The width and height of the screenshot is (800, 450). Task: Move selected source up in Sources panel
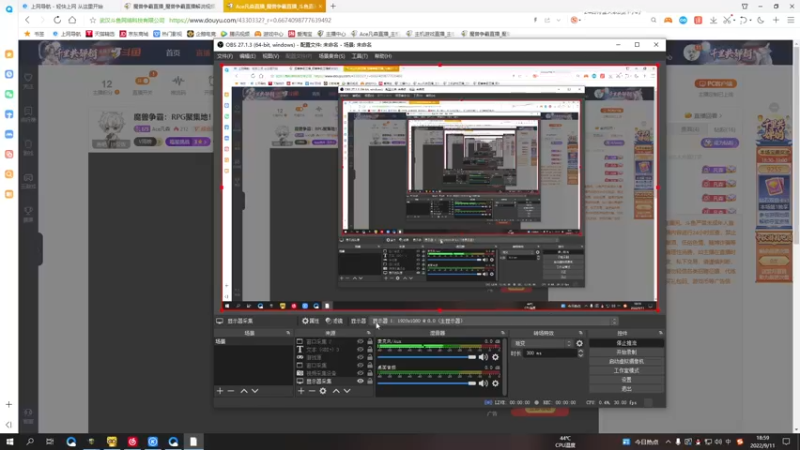[336, 391]
